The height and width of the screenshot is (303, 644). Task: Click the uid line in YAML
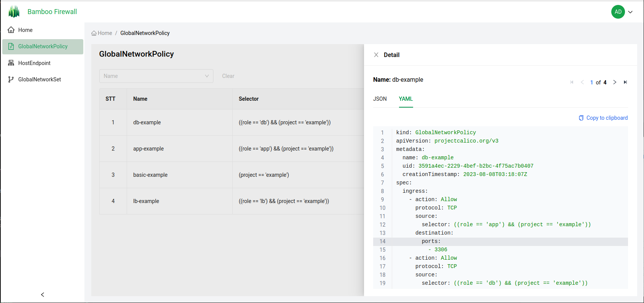[468, 166]
